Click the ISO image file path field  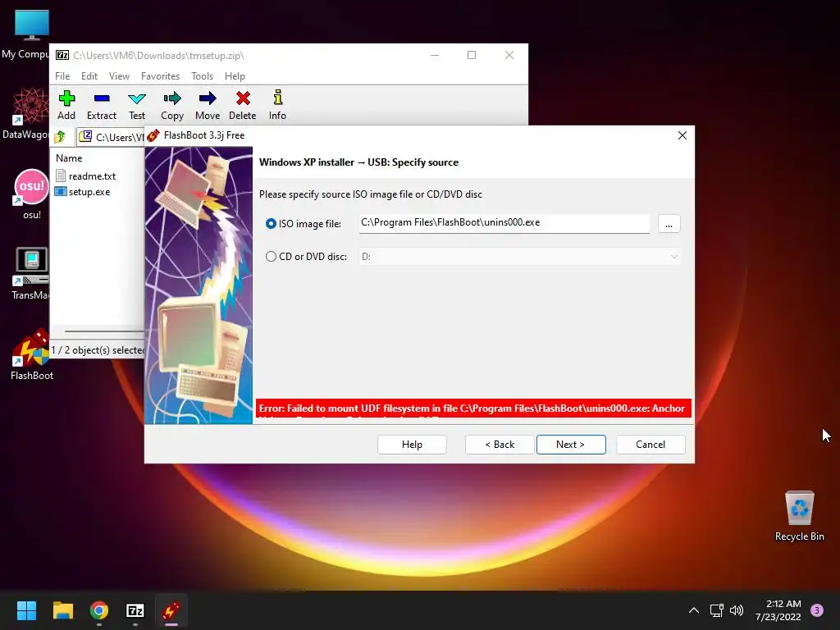pyautogui.click(x=504, y=223)
